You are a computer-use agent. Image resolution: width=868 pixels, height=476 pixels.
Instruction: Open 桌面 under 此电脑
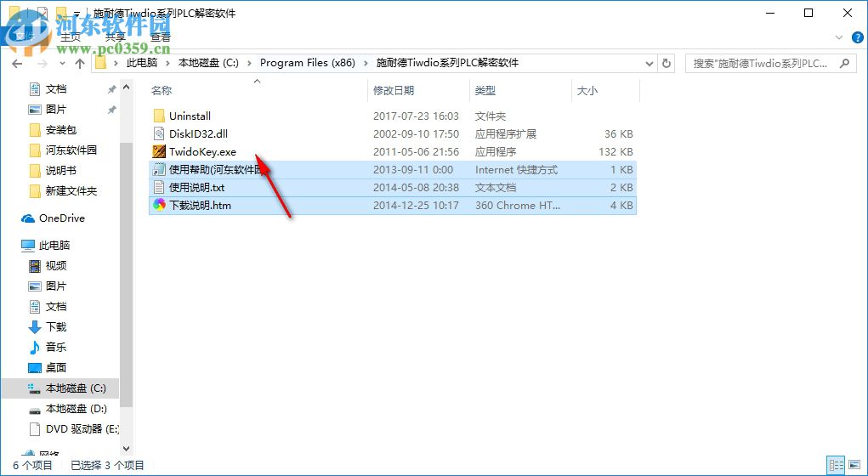tap(56, 368)
